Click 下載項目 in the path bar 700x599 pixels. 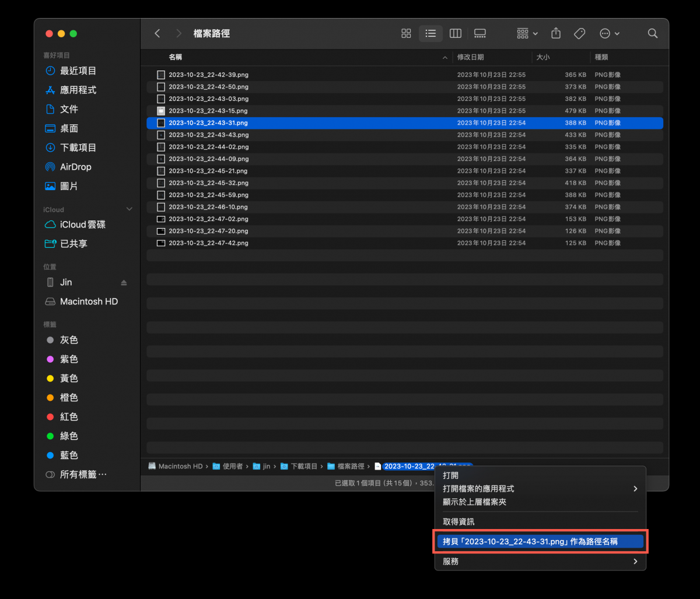299,466
